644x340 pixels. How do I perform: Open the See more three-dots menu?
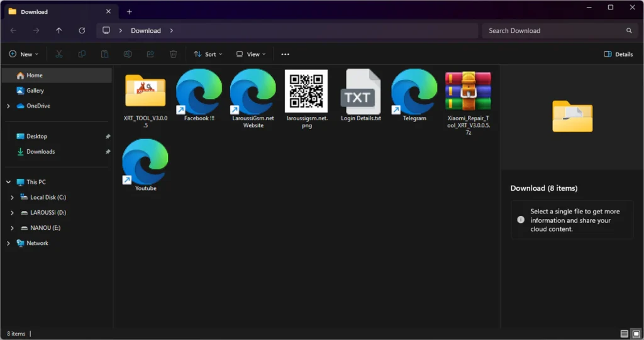click(x=285, y=54)
